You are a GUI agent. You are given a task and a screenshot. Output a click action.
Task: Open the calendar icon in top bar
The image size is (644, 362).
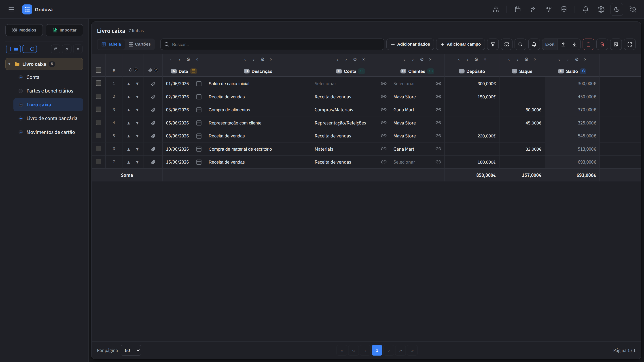coord(517,9)
